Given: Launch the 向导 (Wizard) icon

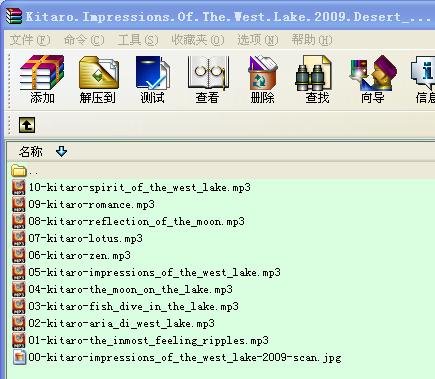Looking at the screenshot, I should click(373, 73).
